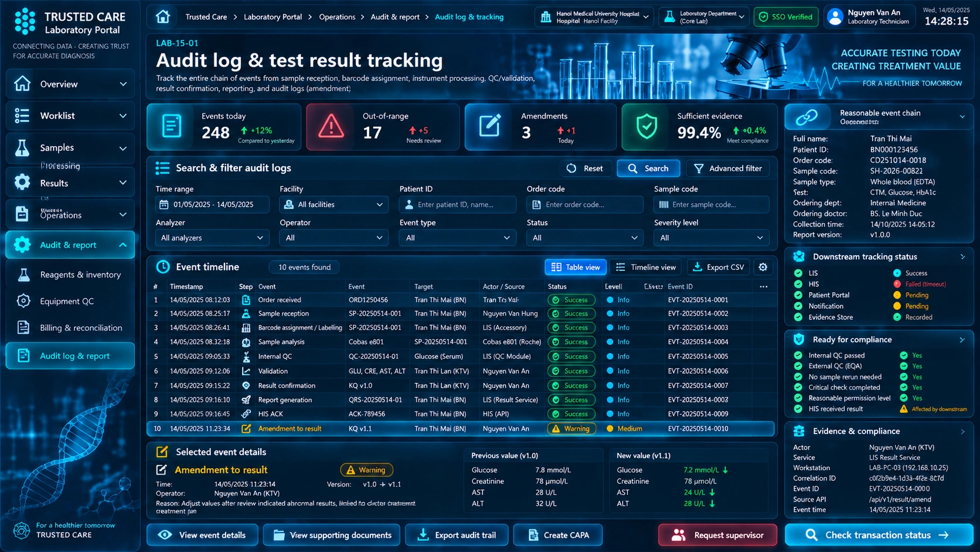This screenshot has width=980, height=552.
Task: Open the All facilities dropdown
Action: tap(334, 205)
